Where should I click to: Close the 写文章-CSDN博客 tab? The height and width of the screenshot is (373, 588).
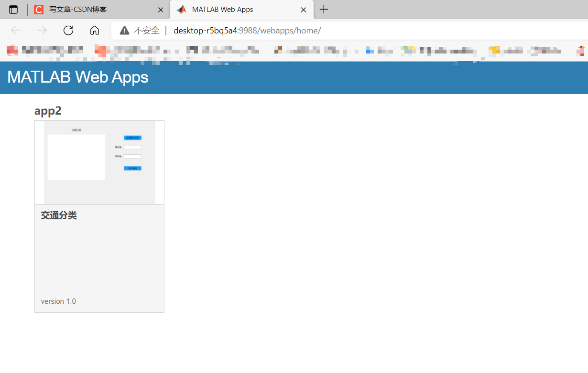click(x=161, y=10)
